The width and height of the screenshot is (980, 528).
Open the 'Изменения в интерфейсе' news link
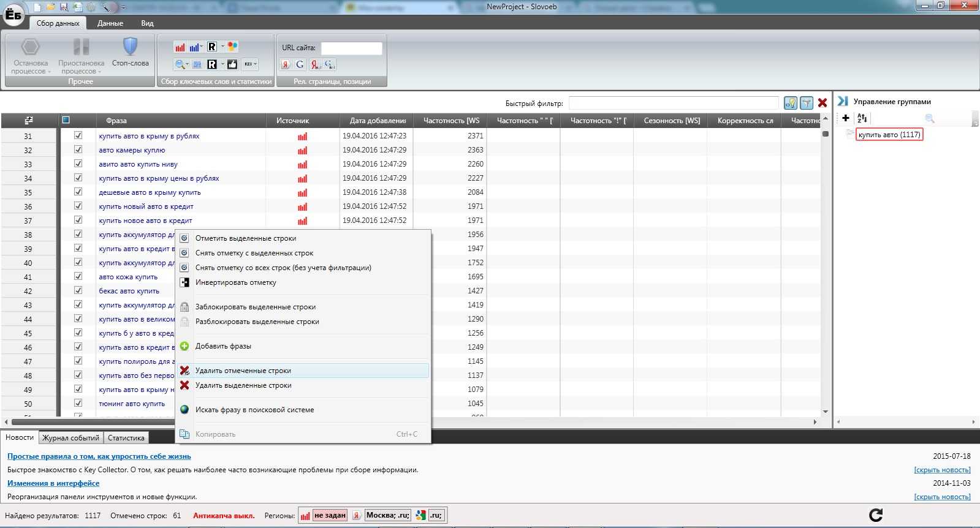click(53, 483)
